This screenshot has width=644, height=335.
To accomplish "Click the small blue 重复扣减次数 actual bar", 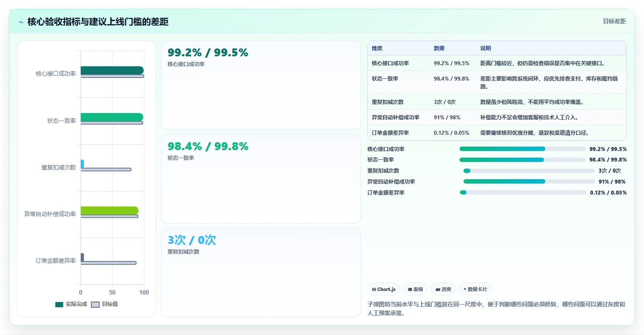I will pyautogui.click(x=82, y=164).
